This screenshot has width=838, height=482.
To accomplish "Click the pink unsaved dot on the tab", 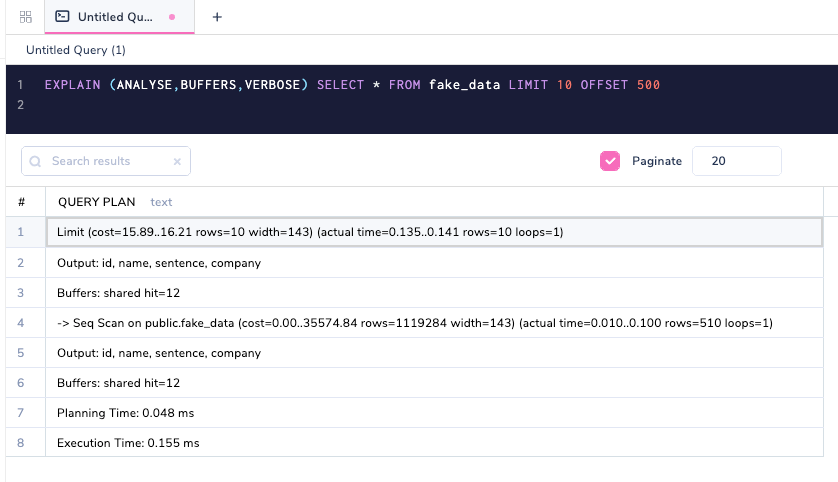I will pyautogui.click(x=172, y=17).
